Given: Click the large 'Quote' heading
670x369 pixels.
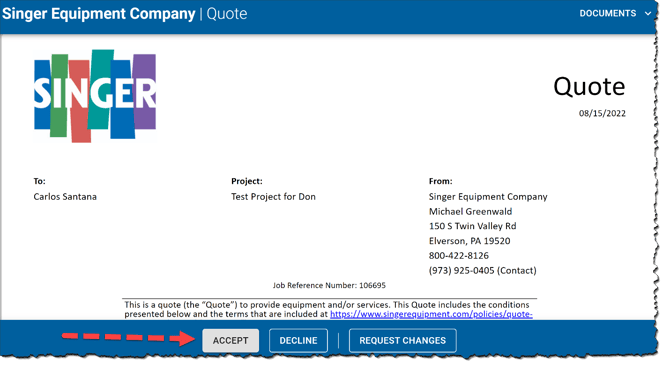Looking at the screenshot, I should pos(589,87).
